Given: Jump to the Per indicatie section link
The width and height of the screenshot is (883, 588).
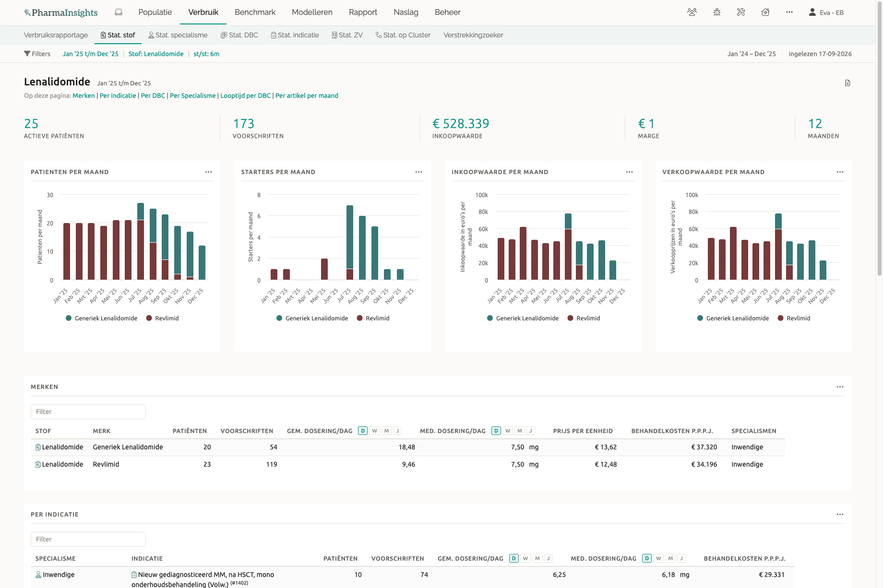Looking at the screenshot, I should [x=118, y=95].
